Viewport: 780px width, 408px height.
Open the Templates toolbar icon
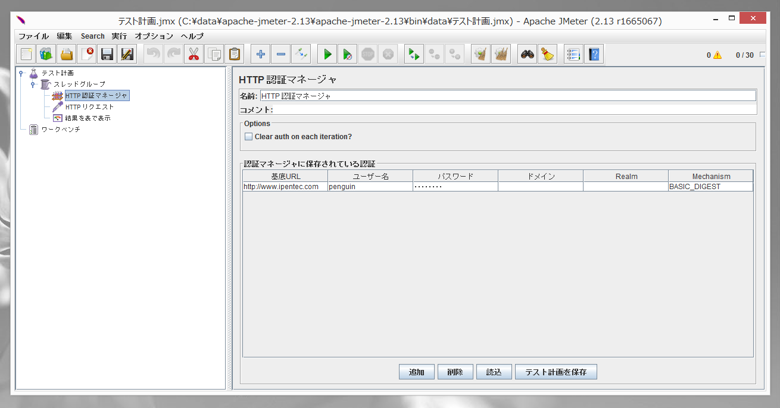point(46,54)
